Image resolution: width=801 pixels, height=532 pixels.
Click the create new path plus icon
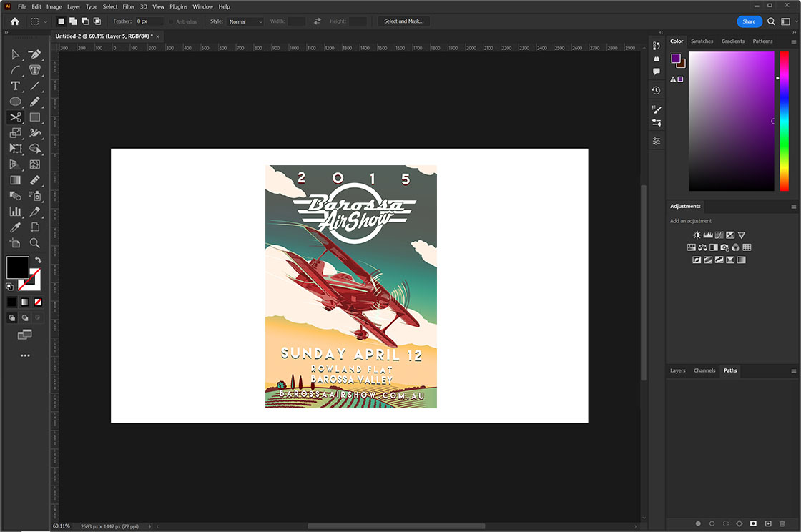[x=768, y=523]
